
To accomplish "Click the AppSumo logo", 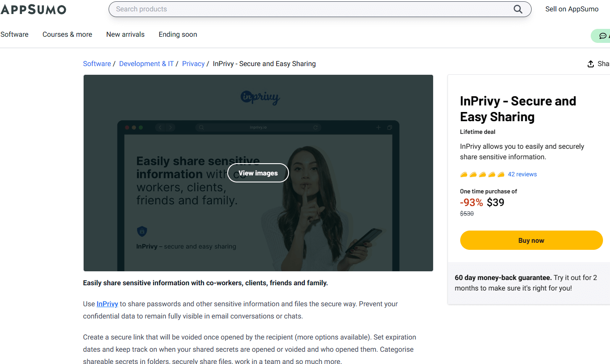I will pyautogui.click(x=33, y=9).
